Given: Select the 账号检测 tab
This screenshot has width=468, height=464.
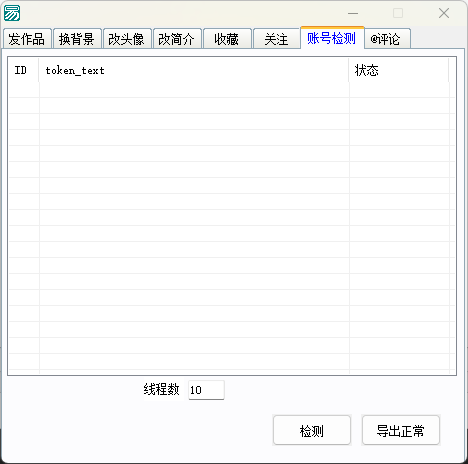Looking at the screenshot, I should [x=332, y=38].
